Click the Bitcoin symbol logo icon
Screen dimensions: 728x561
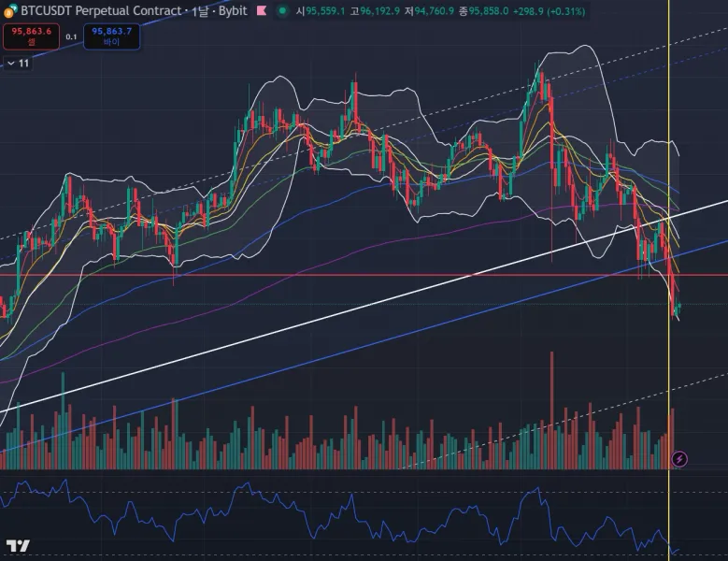10,10
